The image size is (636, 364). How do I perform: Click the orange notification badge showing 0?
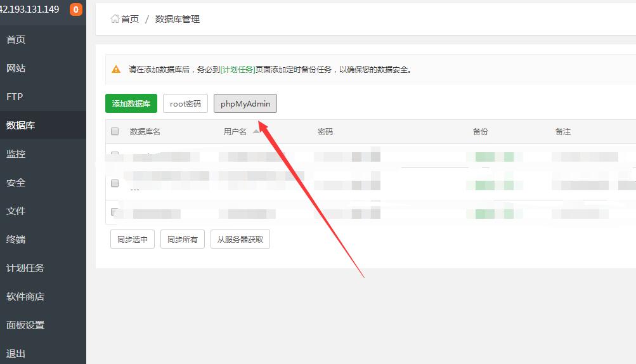pyautogui.click(x=76, y=10)
